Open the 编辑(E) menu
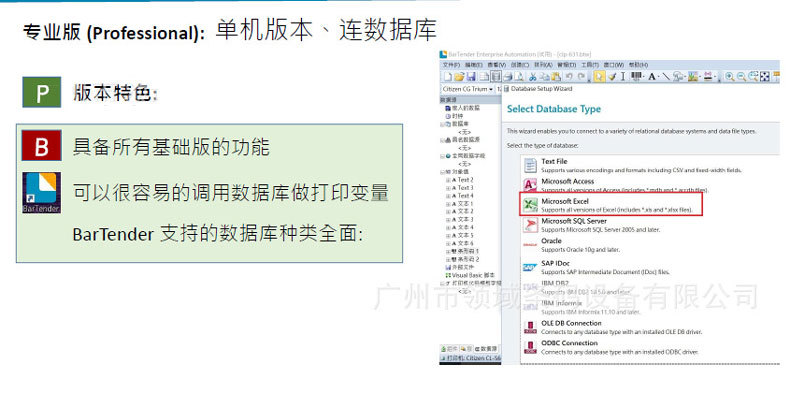 [474, 65]
